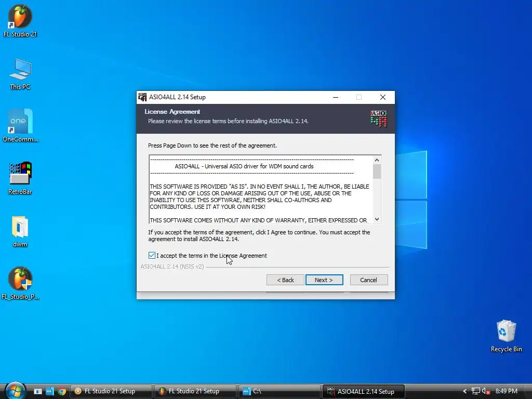Click 'Press Page Down to see the rest' text

pyautogui.click(x=212, y=145)
